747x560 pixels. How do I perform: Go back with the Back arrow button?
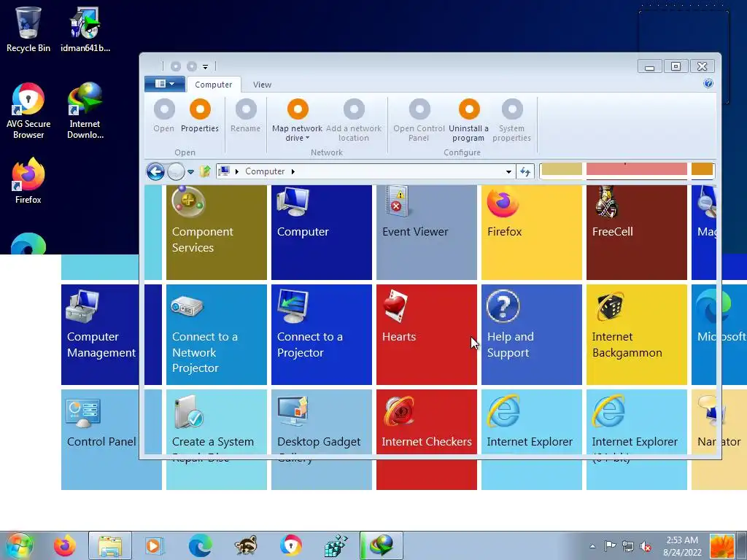tap(156, 171)
